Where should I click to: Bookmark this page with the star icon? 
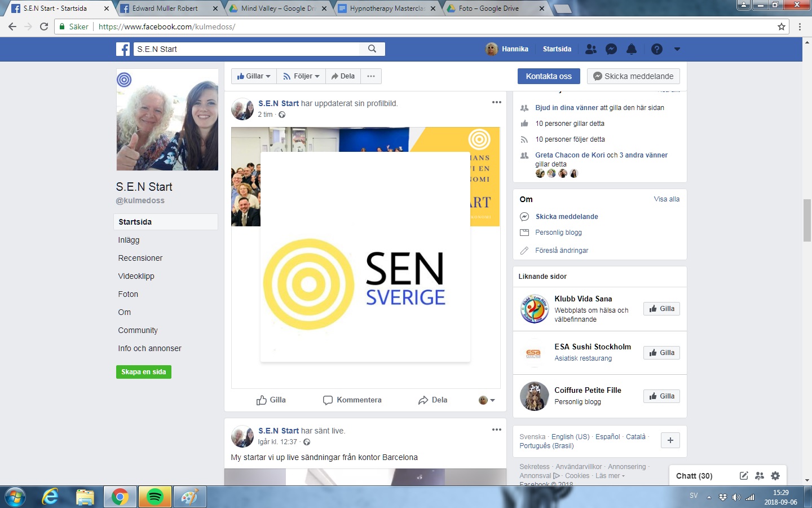[782, 27]
